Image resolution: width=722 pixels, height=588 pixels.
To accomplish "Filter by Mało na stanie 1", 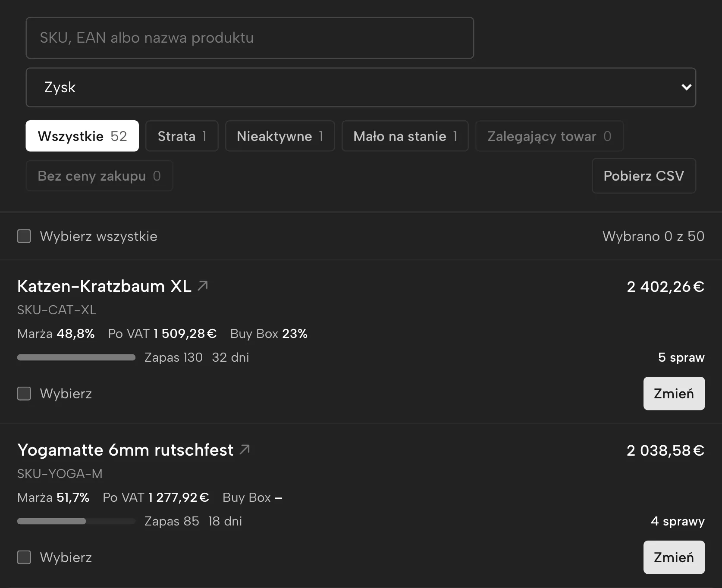I will [x=405, y=136].
